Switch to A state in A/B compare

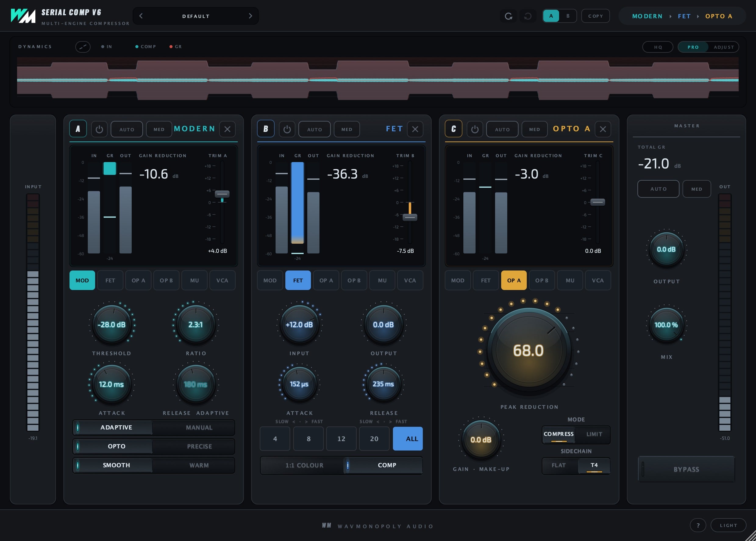[551, 16]
